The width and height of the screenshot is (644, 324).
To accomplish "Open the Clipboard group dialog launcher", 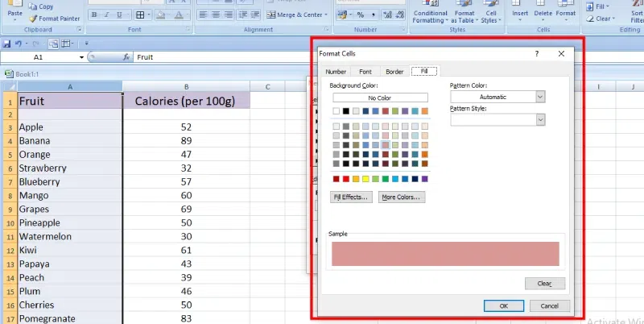I will [79, 30].
